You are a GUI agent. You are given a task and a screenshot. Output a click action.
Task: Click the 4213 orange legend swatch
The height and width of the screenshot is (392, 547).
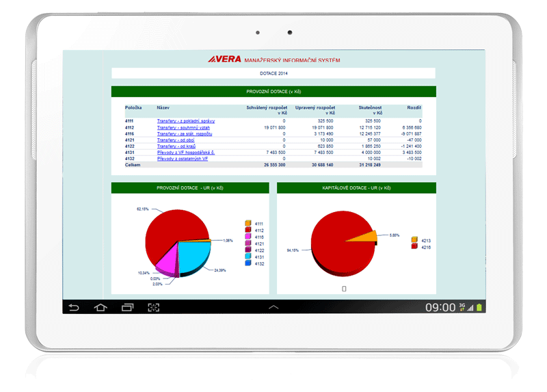click(414, 240)
